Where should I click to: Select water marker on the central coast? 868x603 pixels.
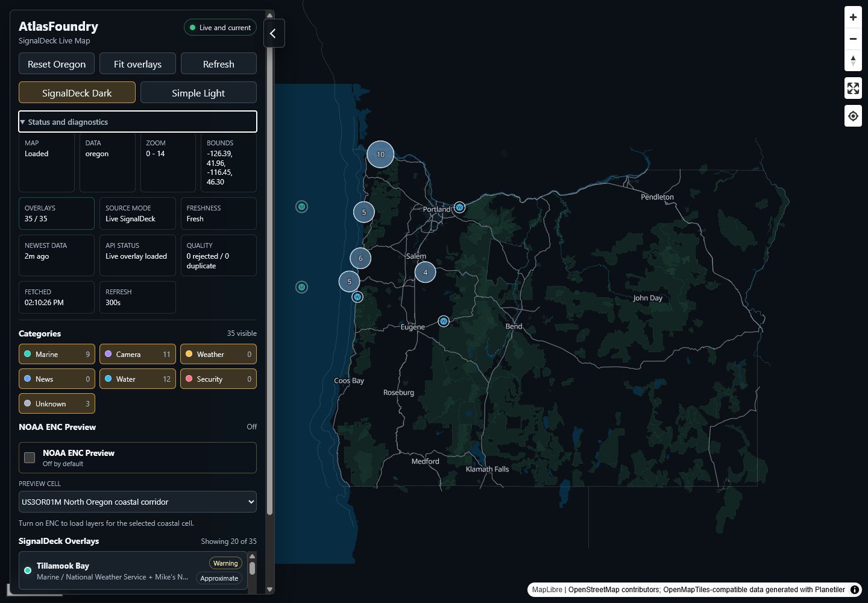[x=357, y=297]
